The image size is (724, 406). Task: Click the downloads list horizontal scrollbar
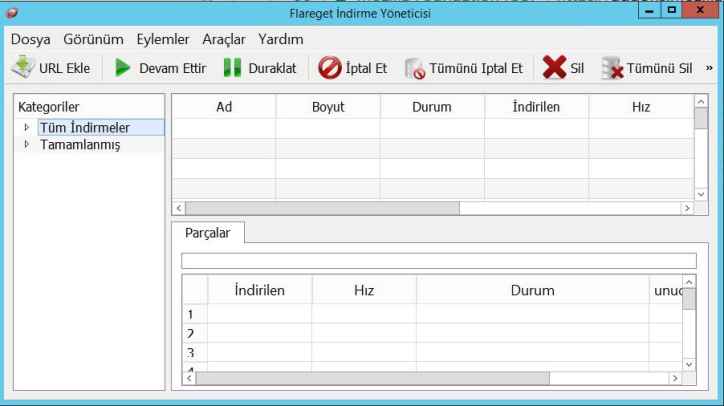(318, 207)
